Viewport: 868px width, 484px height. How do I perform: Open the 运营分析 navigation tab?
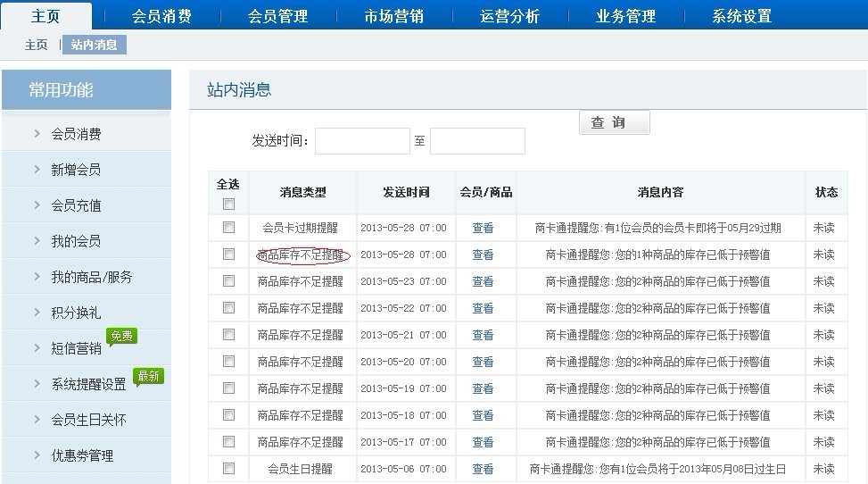509,16
